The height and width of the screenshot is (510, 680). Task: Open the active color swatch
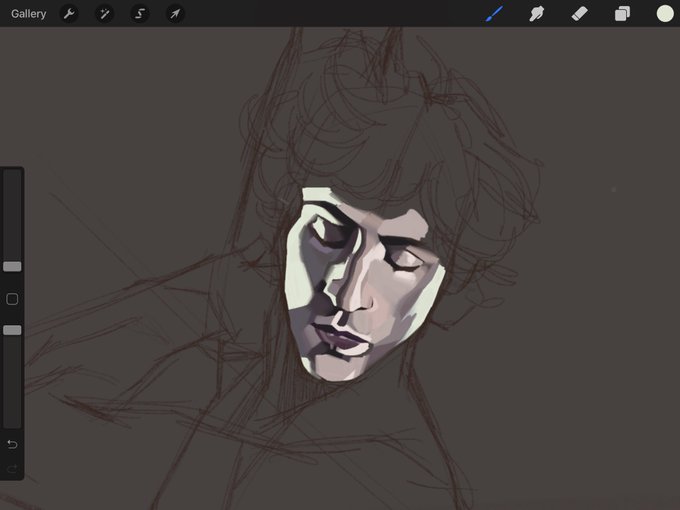point(664,13)
